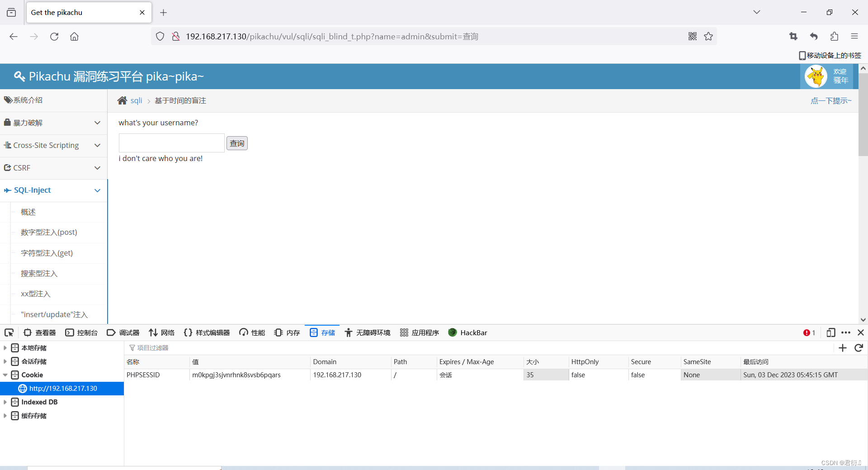
Task: Click the insecure connection padlock icon
Action: click(x=176, y=37)
